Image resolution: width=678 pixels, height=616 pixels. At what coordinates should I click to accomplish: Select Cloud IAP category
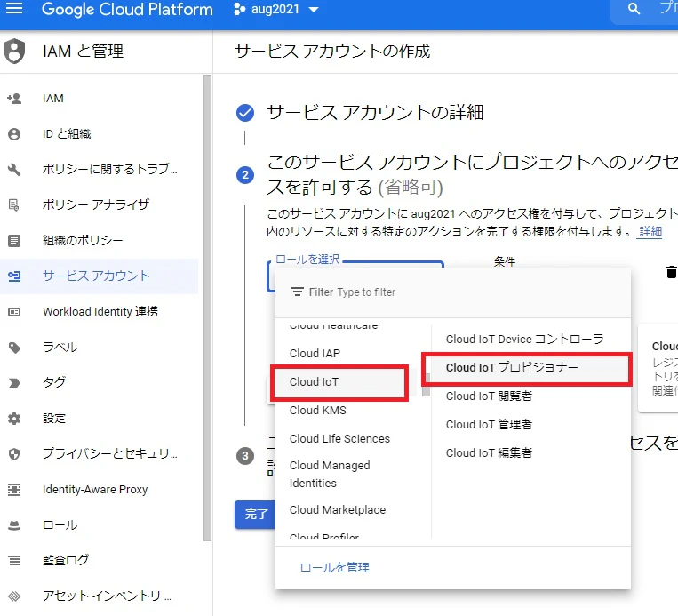315,354
